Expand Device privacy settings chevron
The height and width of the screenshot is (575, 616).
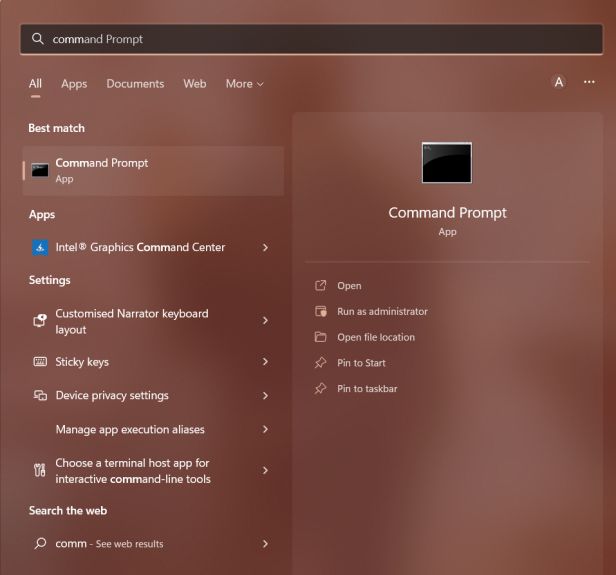pos(265,395)
